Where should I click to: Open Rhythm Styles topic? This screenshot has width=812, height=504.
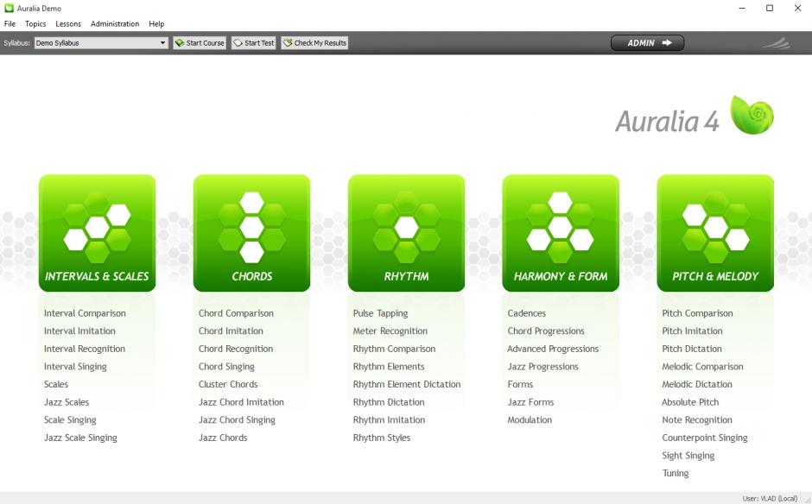point(382,438)
